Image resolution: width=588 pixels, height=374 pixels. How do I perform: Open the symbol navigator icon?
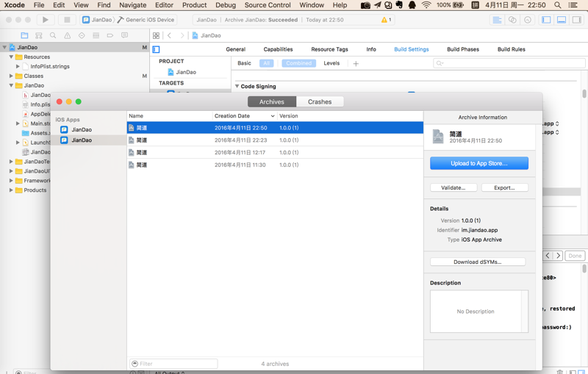point(39,35)
